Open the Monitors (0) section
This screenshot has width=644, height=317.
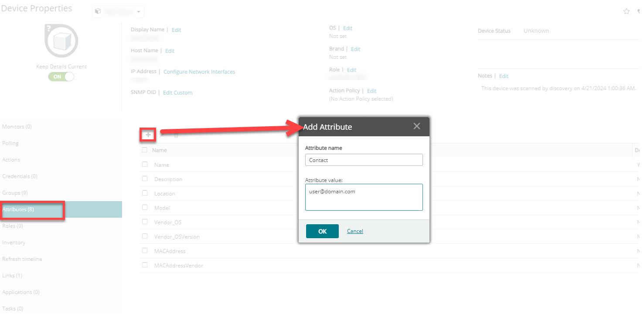coord(17,127)
